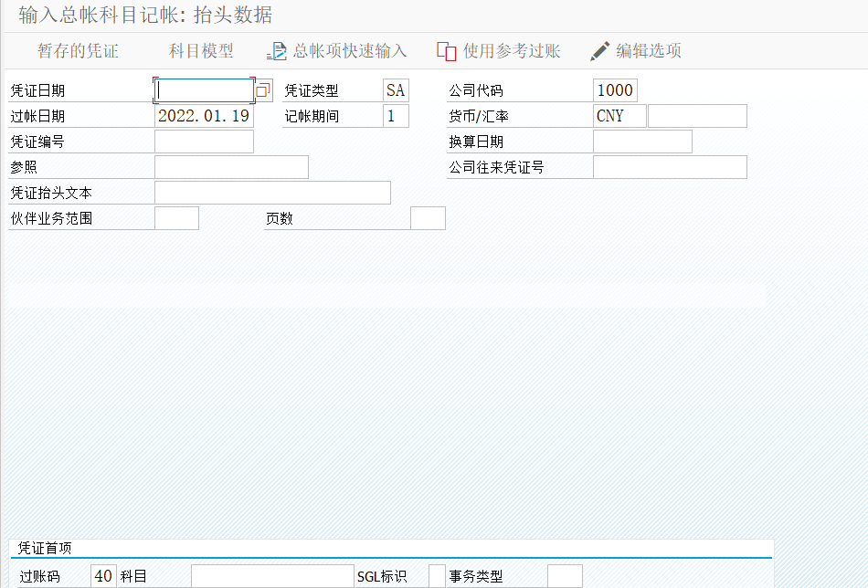The image size is (868, 588).
Task: Click the 凭证首项 section header
Action: 45,548
